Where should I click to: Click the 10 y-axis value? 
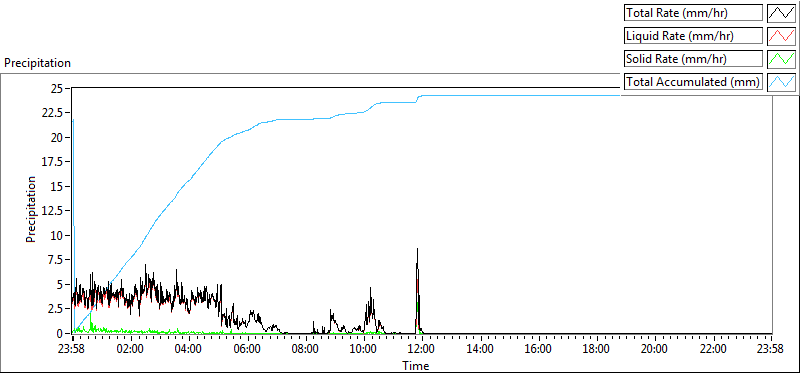pos(57,235)
